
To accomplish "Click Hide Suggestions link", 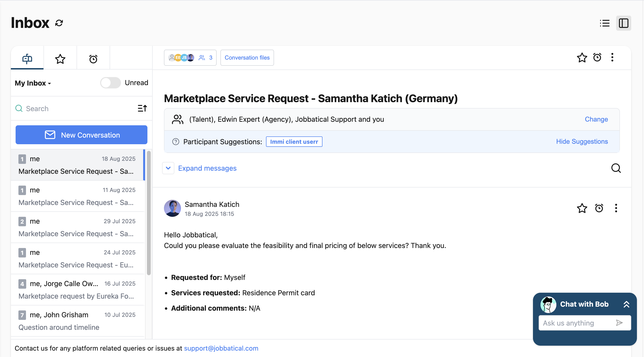I will [582, 142].
